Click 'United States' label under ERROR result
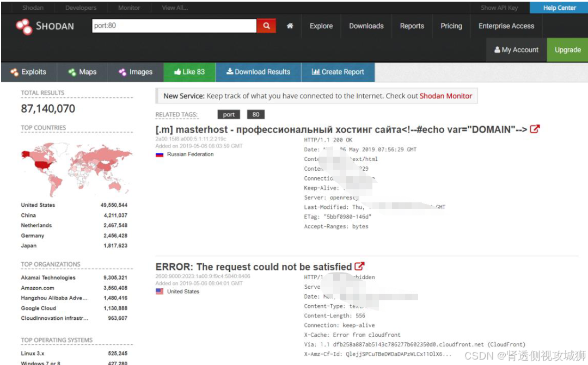Screen dimensions: 588x365 (x=183, y=292)
